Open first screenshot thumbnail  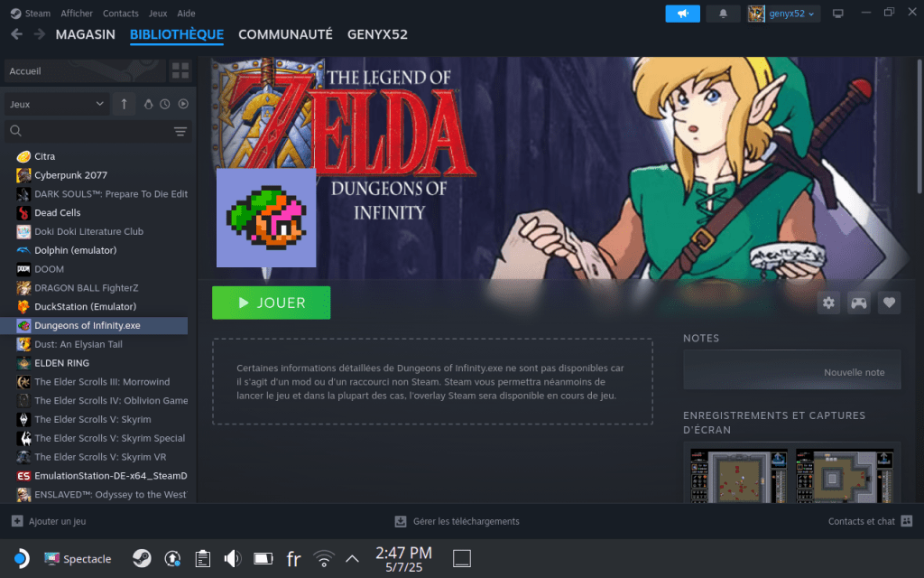coord(739,475)
